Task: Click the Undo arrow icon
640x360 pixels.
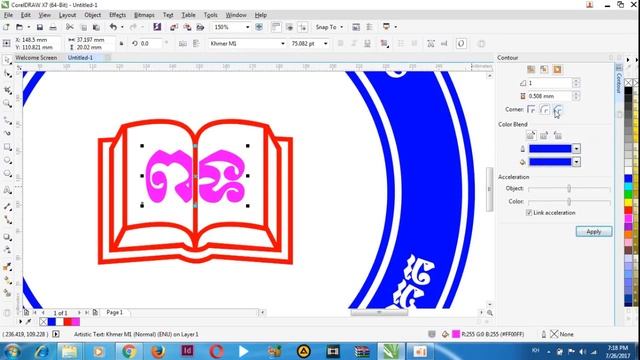Action: tap(113, 27)
